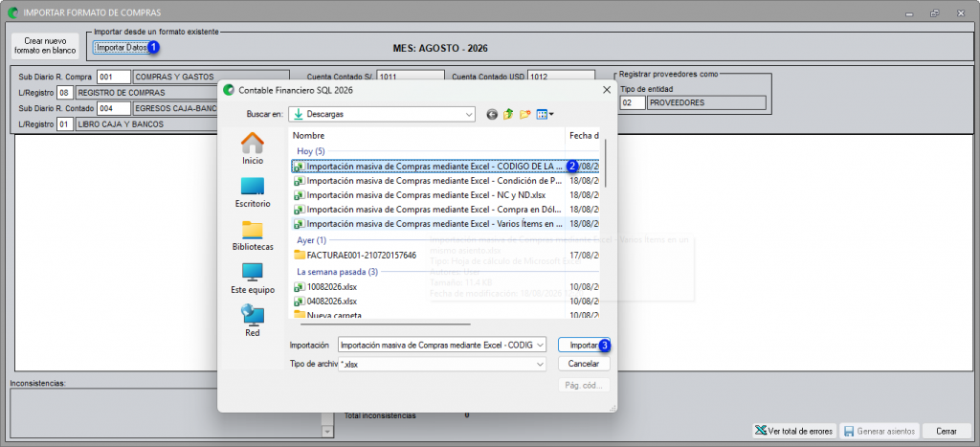Click Crear nuevo formato en blanco

45,46
